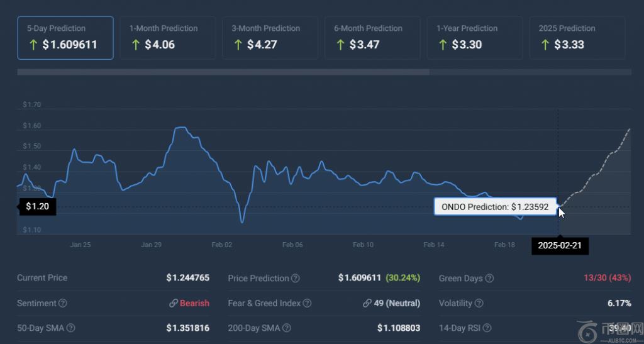Open the Volatility help icon

(x=479, y=304)
